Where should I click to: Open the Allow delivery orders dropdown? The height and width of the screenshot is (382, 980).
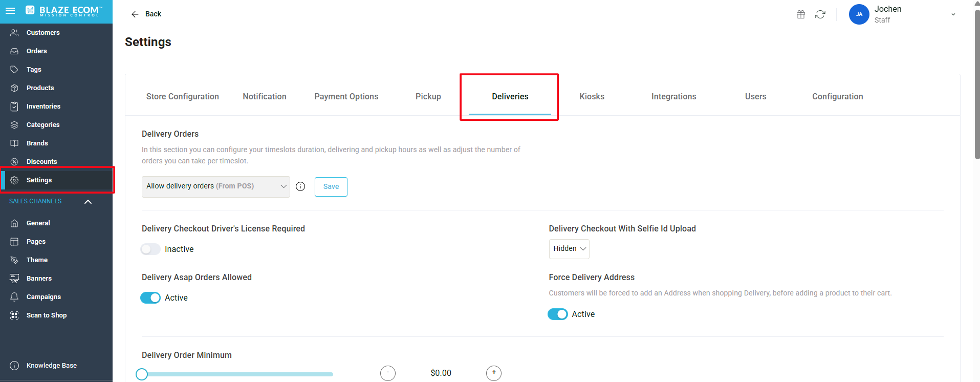tap(215, 186)
